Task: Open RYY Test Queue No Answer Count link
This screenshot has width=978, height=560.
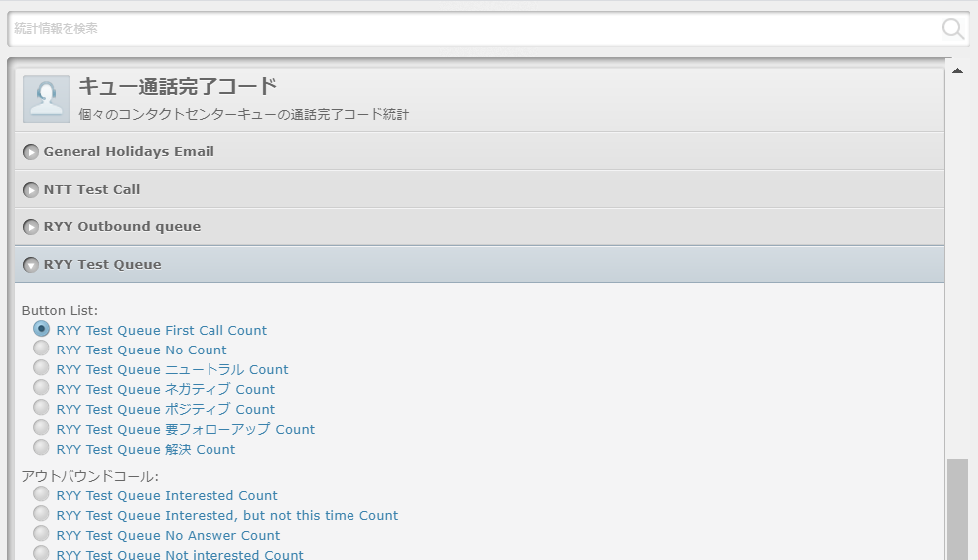Action: coord(168,536)
